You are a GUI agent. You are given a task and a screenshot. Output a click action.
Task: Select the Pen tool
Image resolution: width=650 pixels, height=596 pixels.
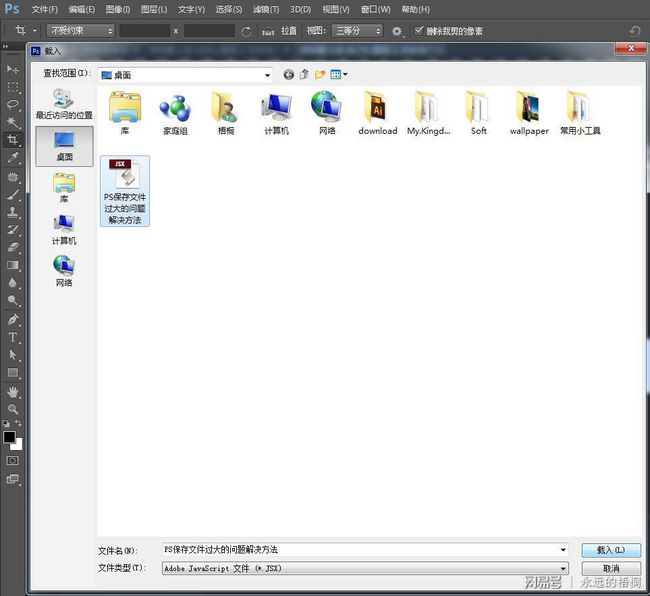click(12, 320)
